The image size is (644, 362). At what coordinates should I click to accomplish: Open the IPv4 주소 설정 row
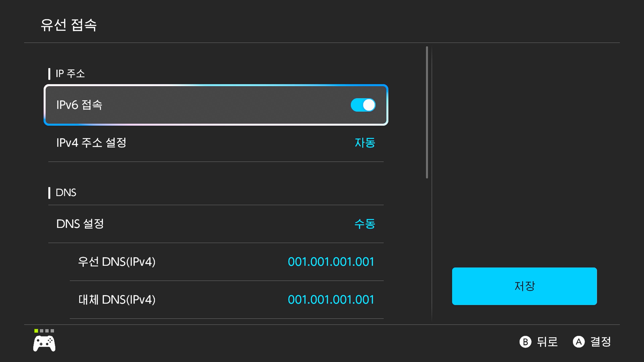(x=91, y=143)
